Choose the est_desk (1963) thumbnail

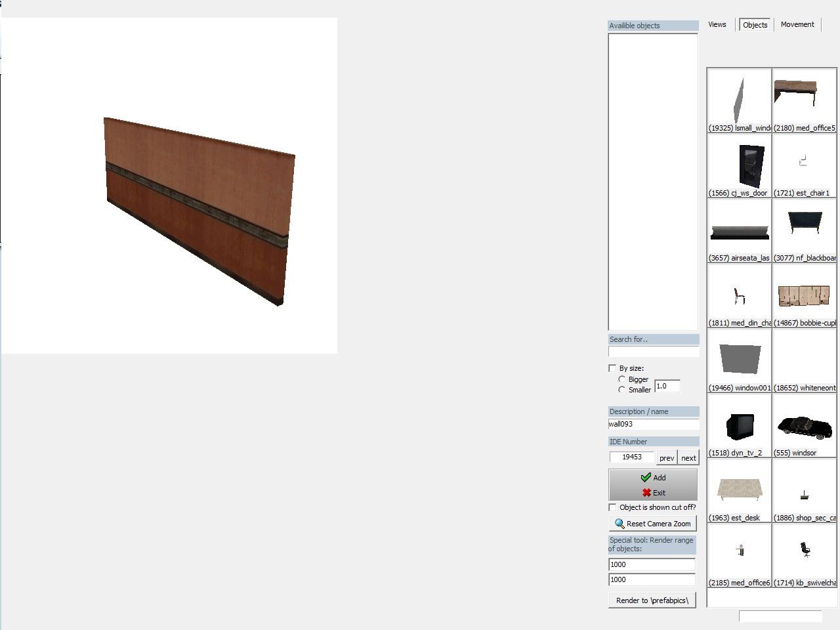740,490
